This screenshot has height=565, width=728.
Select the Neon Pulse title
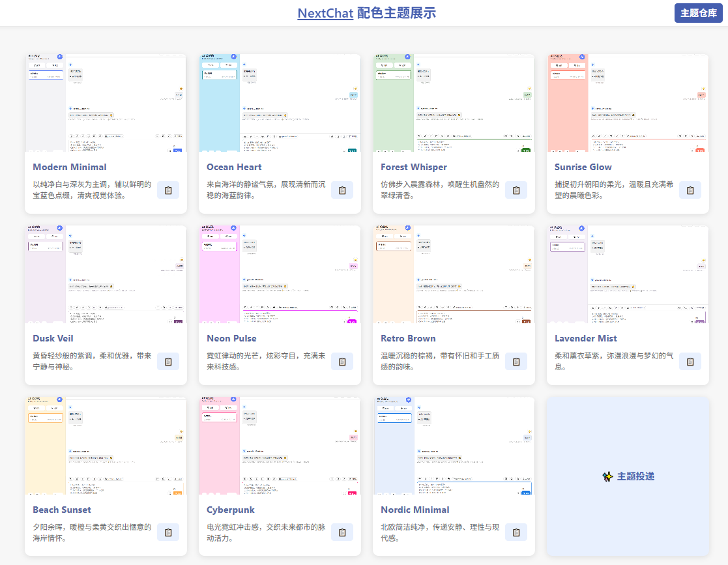(x=231, y=338)
